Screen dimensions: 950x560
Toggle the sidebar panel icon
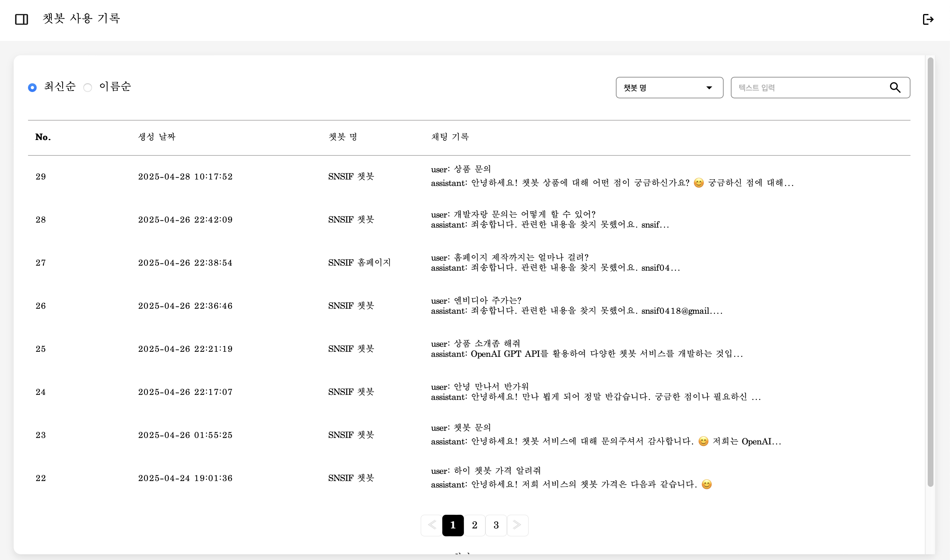[x=22, y=19]
